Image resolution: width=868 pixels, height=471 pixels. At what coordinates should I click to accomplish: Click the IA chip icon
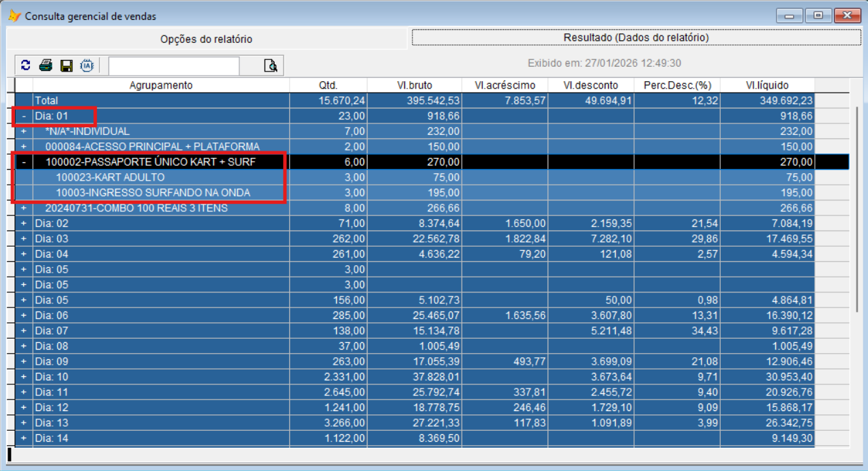tap(87, 65)
